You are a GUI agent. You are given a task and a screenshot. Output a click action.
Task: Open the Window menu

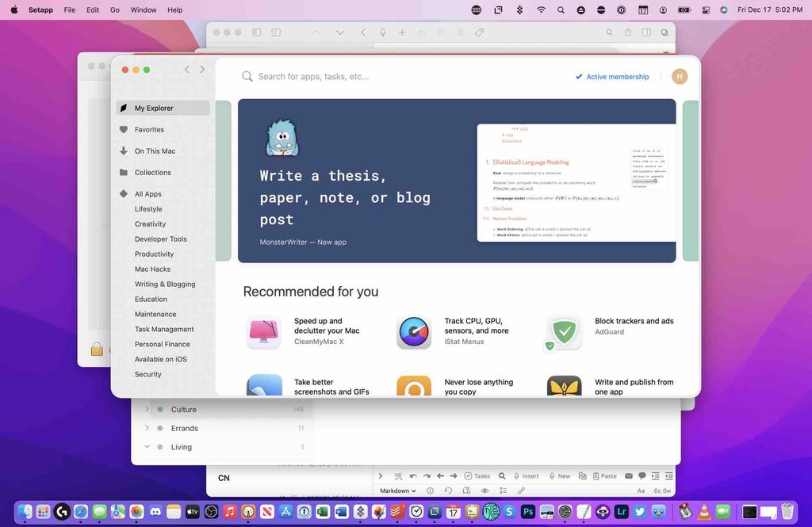click(x=143, y=10)
